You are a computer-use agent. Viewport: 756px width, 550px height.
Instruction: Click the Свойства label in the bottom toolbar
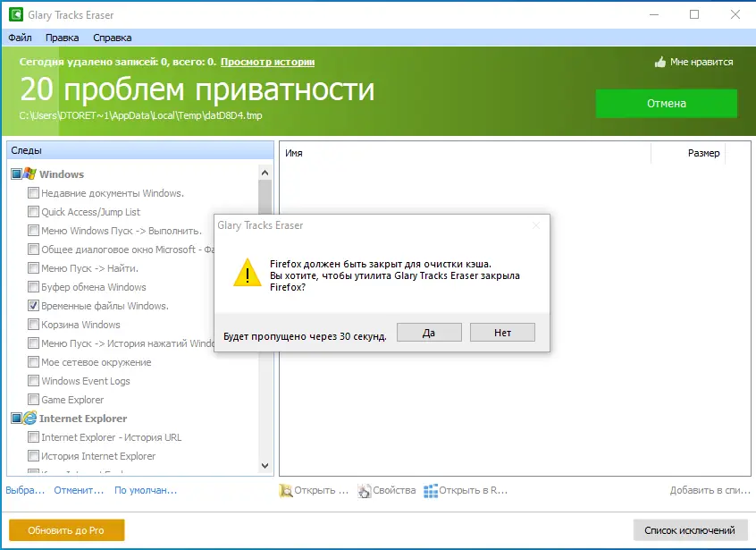(x=394, y=490)
